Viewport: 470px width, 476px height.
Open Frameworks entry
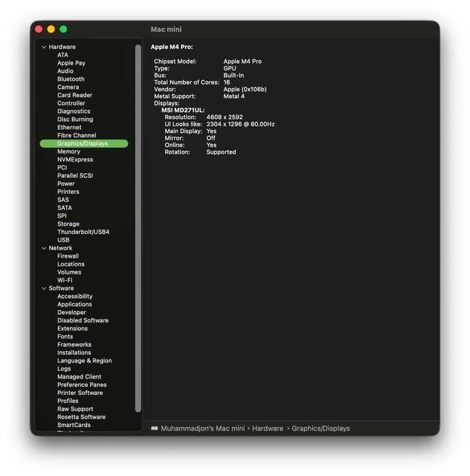click(x=74, y=345)
